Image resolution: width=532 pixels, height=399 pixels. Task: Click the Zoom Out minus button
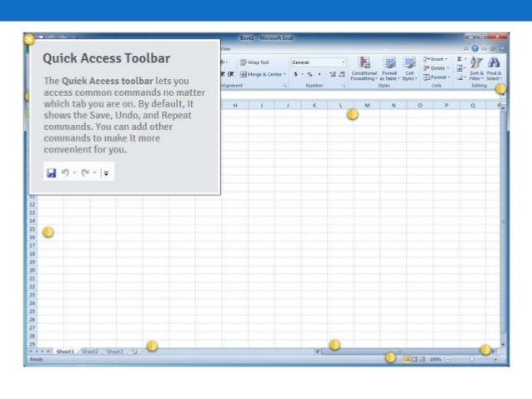(448, 359)
